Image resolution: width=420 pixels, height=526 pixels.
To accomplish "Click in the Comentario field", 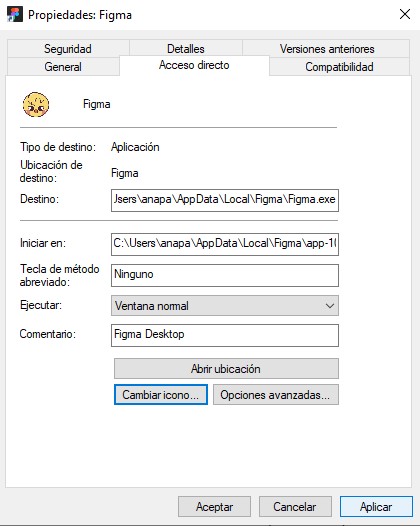I will tap(225, 335).
